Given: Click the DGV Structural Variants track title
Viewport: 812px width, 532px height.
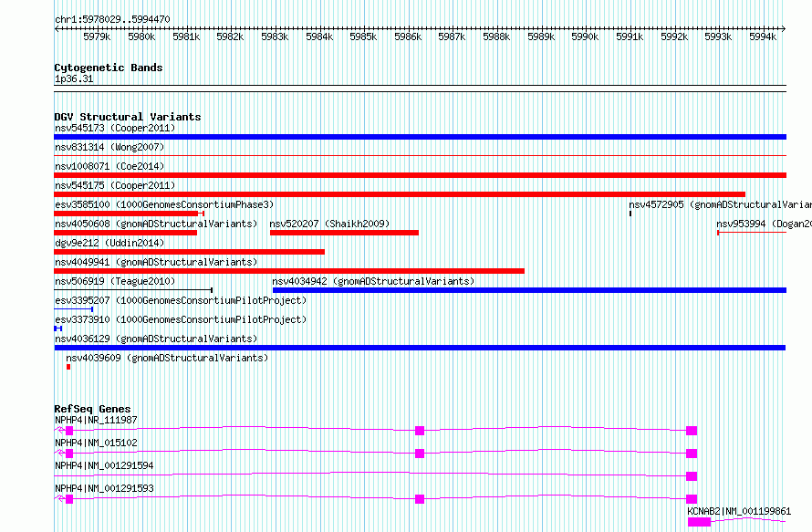Looking at the screenshot, I should 128,117.
